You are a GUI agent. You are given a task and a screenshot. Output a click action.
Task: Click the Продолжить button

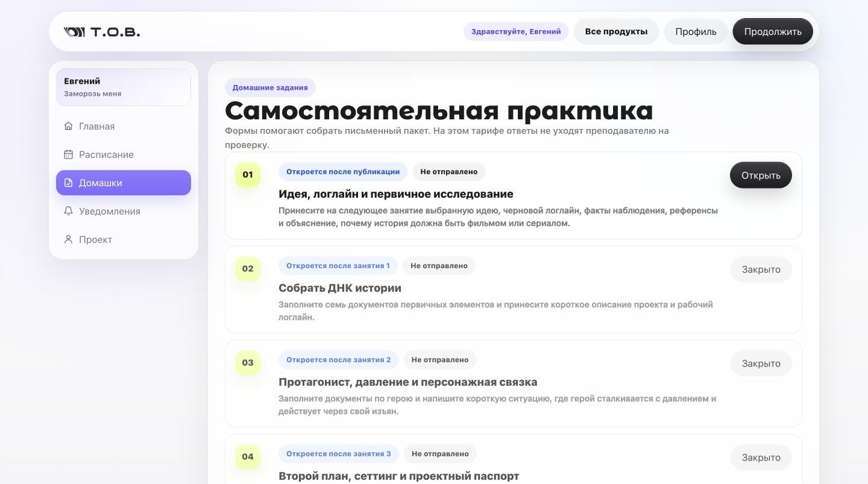click(x=773, y=31)
